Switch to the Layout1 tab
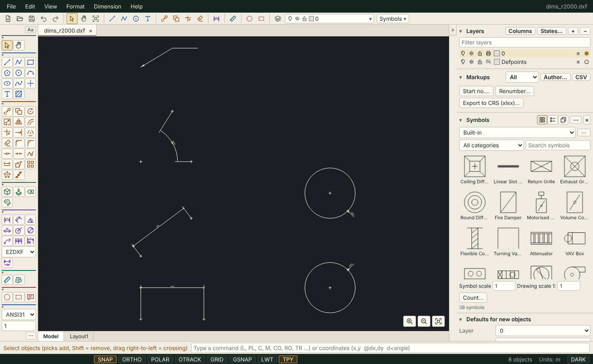The image size is (593, 364). pyautogui.click(x=79, y=336)
